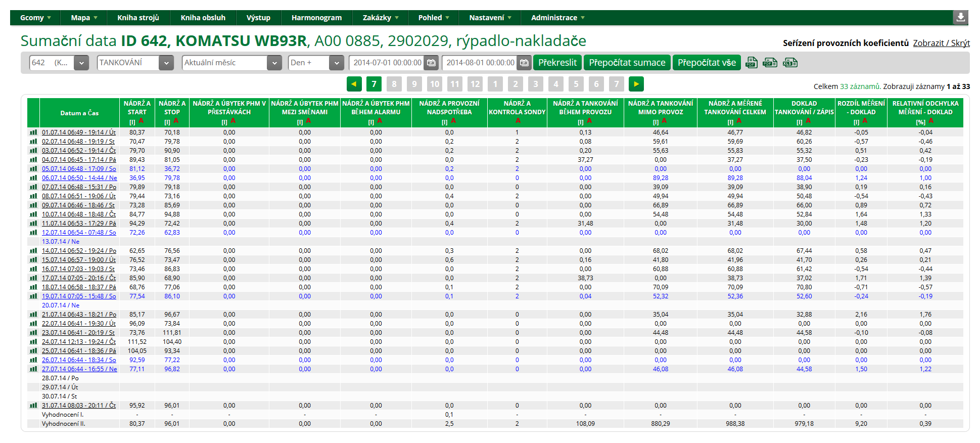Click the Zobrazit / Skrýt link
The width and height of the screenshot is (980, 443).
pyautogui.click(x=941, y=43)
